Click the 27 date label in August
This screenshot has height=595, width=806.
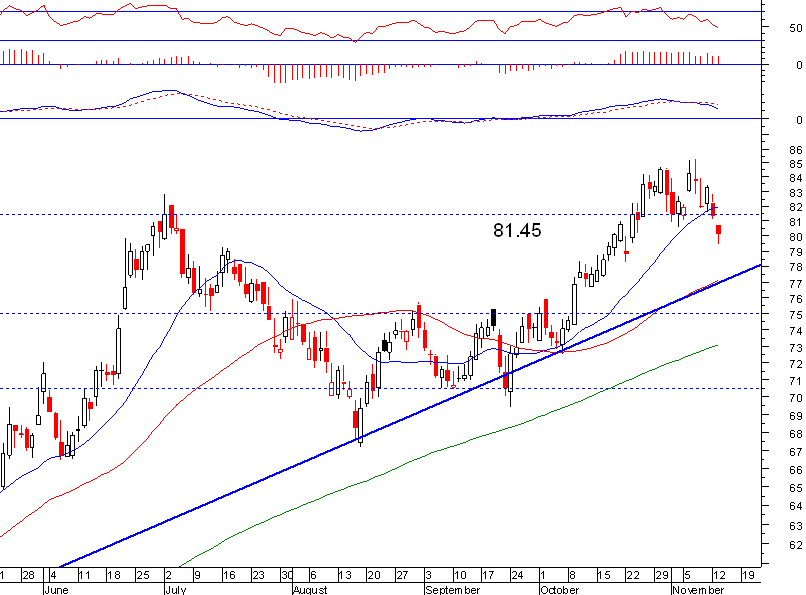tap(402, 575)
